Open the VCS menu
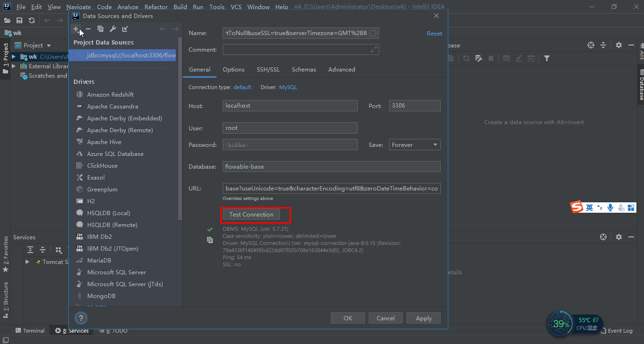 tap(236, 7)
